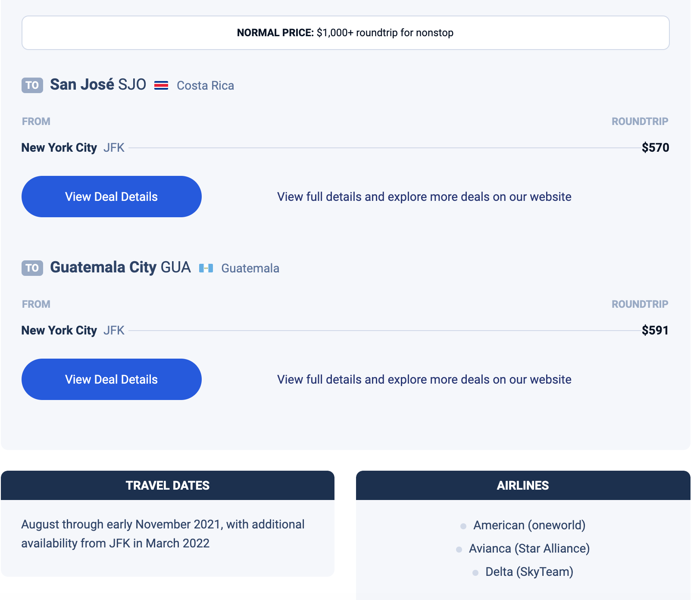Viewport: 700px width, 600px height.
Task: Click the NORMAL PRICE info box
Action: (346, 33)
